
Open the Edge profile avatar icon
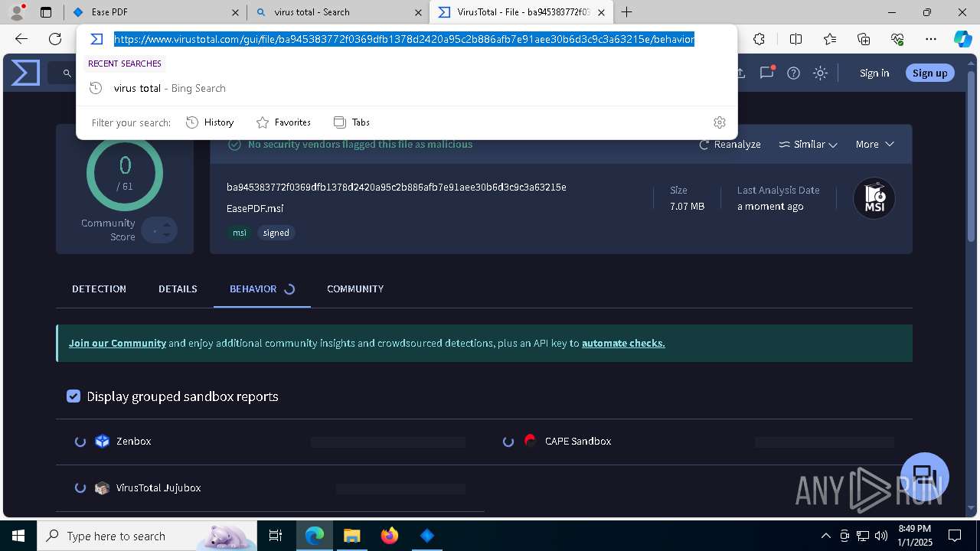[x=17, y=12]
